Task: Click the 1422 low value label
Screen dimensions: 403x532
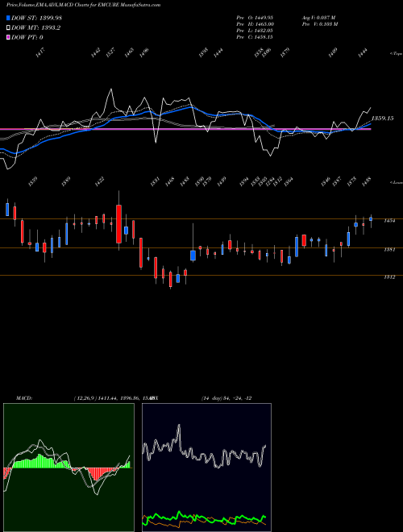Action: tap(99, 182)
